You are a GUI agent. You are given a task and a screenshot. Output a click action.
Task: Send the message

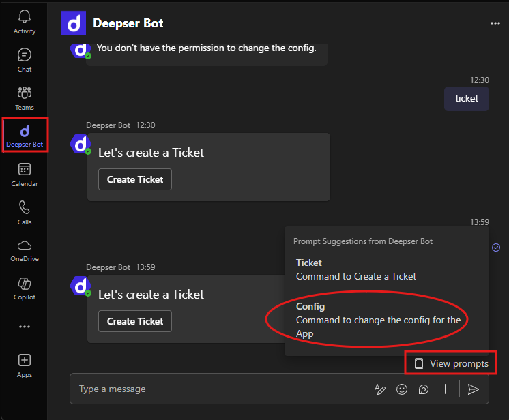coord(474,389)
